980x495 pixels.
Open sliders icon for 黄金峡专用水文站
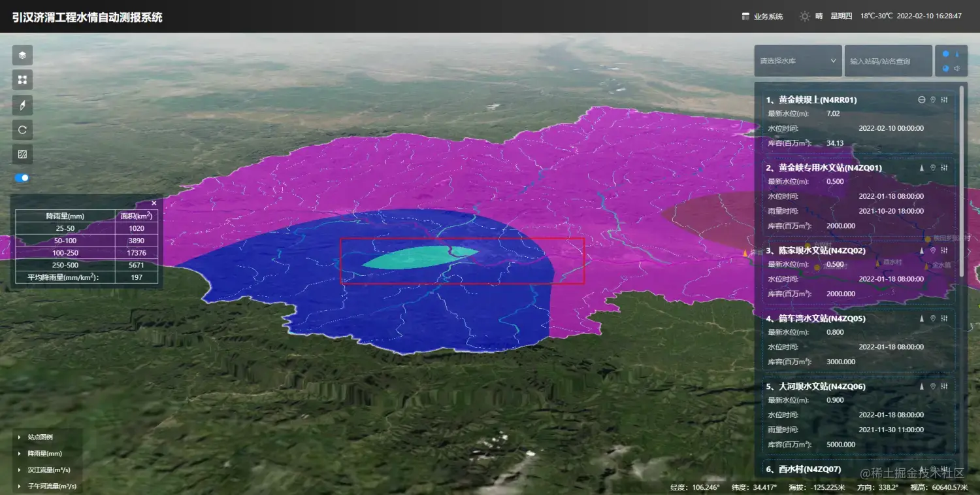click(x=945, y=168)
